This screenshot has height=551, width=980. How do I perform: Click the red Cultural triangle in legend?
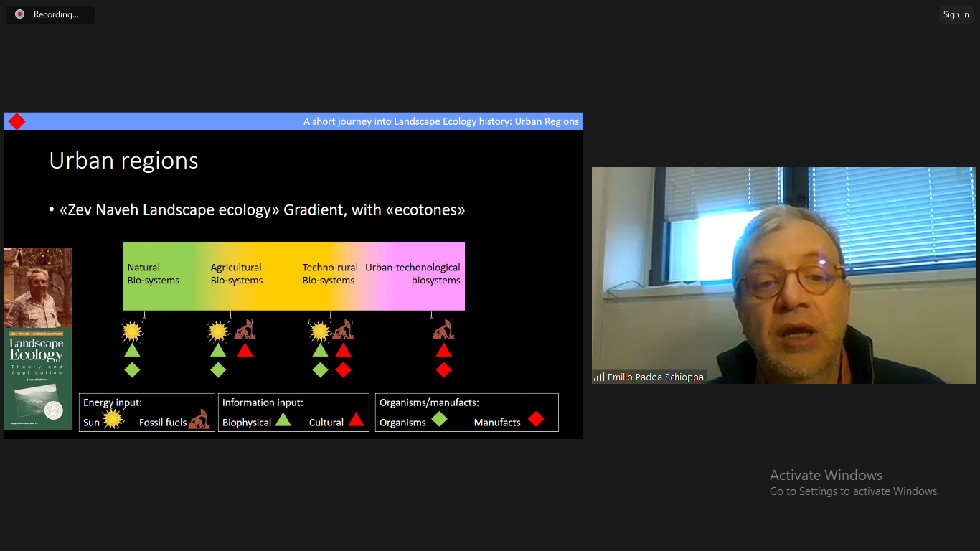click(x=356, y=420)
